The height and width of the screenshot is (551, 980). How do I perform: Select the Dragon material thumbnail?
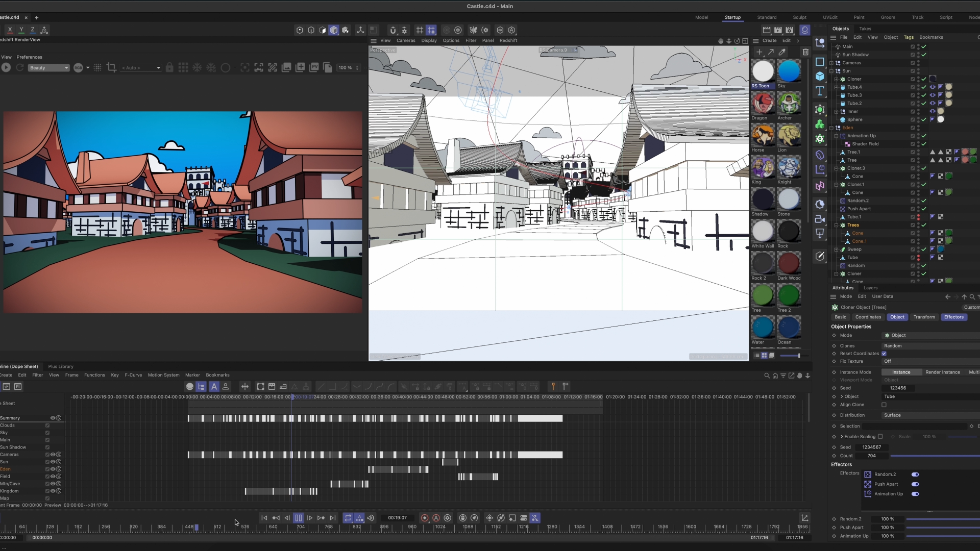(x=763, y=104)
